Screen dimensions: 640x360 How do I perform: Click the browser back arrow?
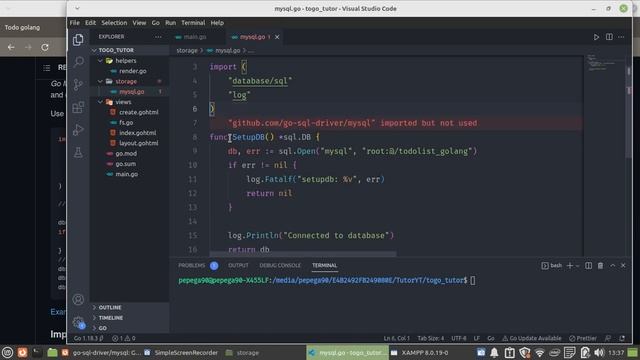coord(11,47)
